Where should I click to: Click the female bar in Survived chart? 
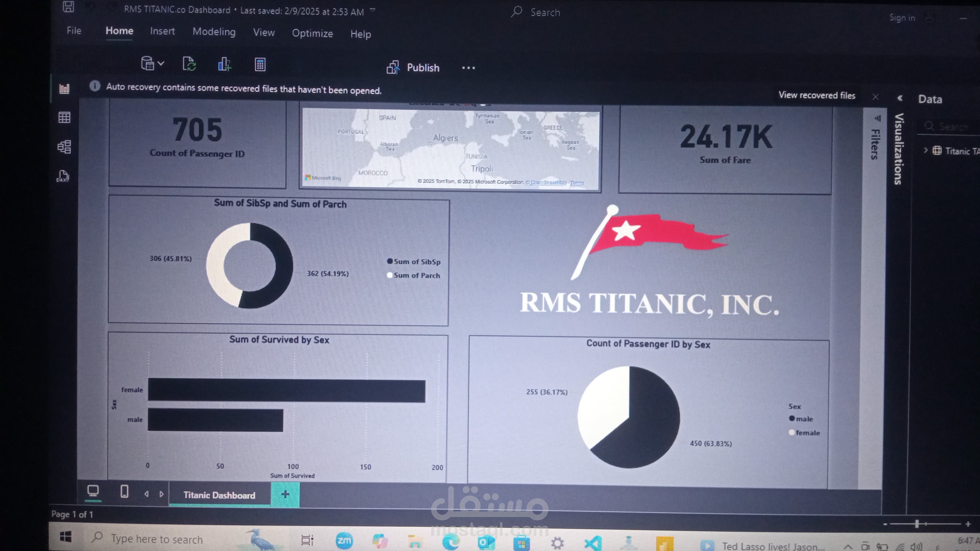pos(286,390)
